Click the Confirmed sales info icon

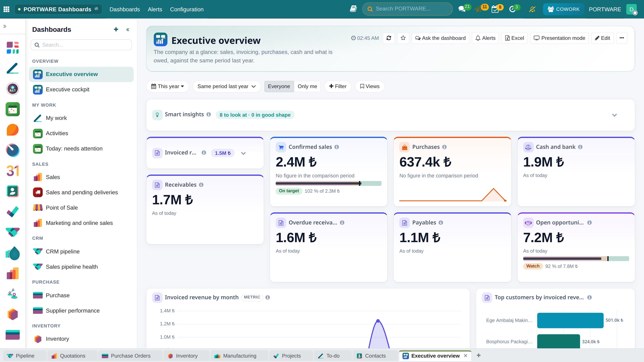[337, 147]
